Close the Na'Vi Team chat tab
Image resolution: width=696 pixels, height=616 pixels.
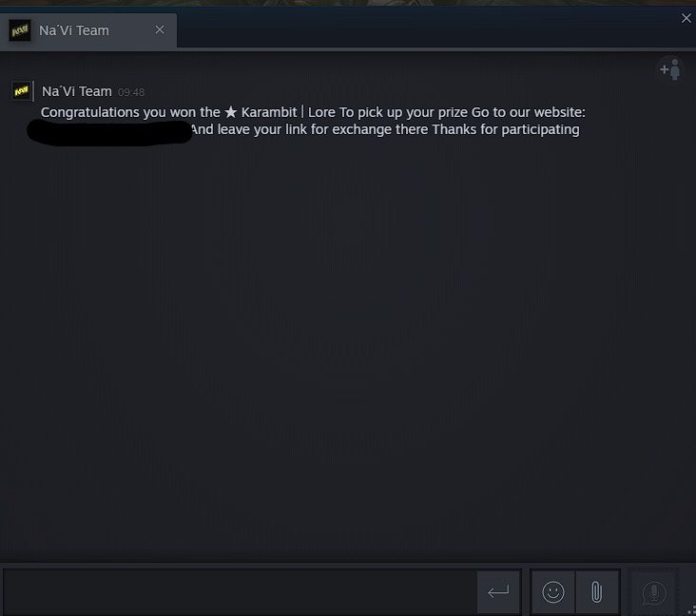point(160,30)
